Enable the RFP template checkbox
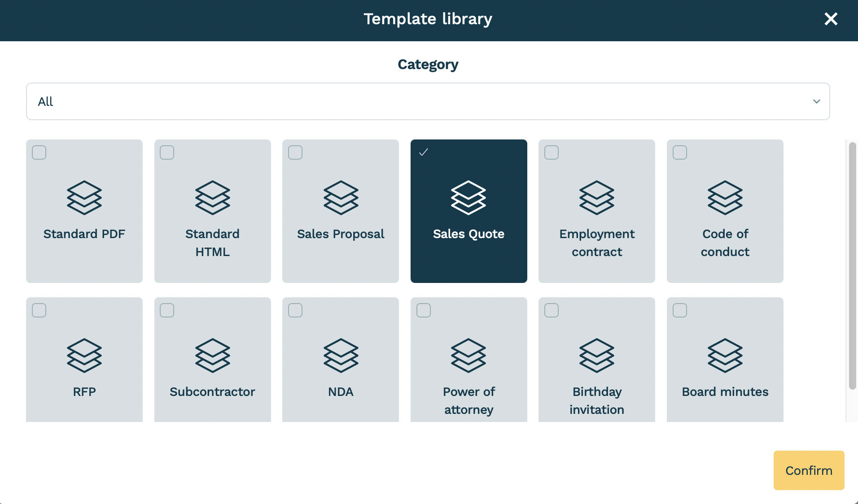The width and height of the screenshot is (858, 504). [39, 310]
